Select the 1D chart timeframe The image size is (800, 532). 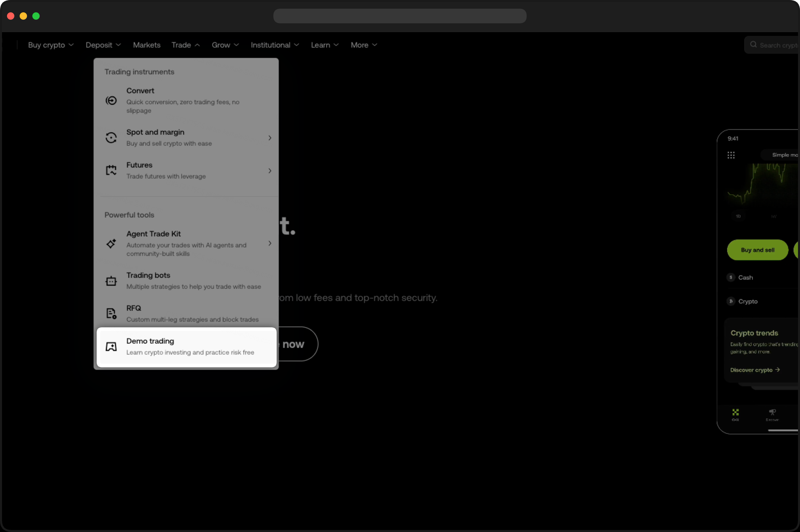[739, 216]
